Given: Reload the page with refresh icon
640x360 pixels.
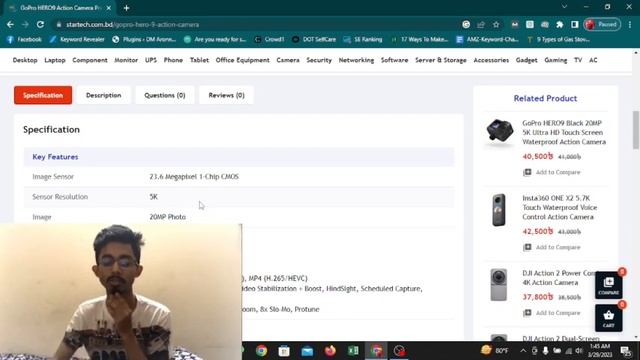Looking at the screenshot, I should tap(40, 24).
